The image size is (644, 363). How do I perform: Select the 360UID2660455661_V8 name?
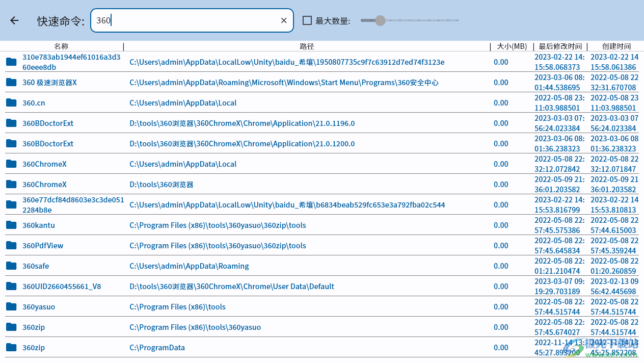click(62, 287)
